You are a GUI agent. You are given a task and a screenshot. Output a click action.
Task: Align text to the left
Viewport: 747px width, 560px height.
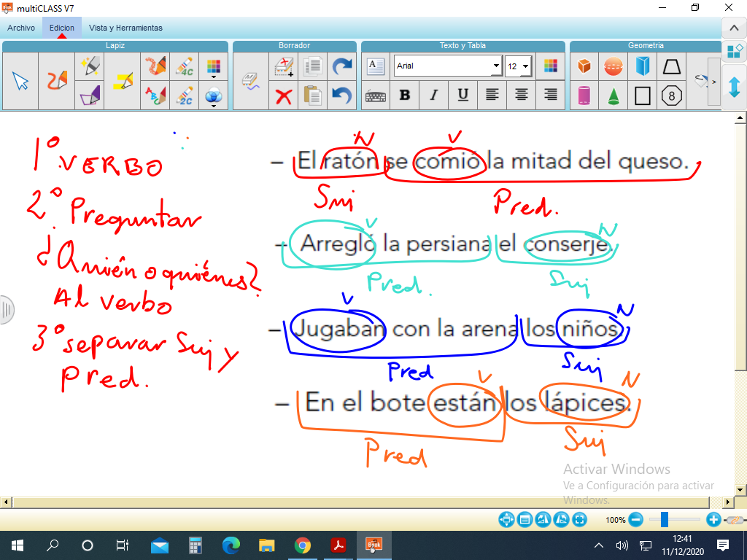(492, 96)
